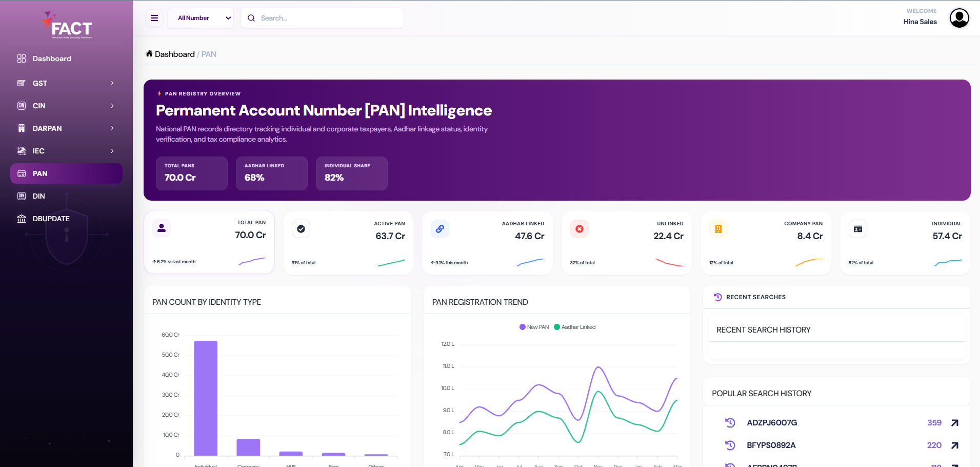This screenshot has height=467, width=980.
Task: Click the Active PAN checkmark icon
Action: coord(301,229)
